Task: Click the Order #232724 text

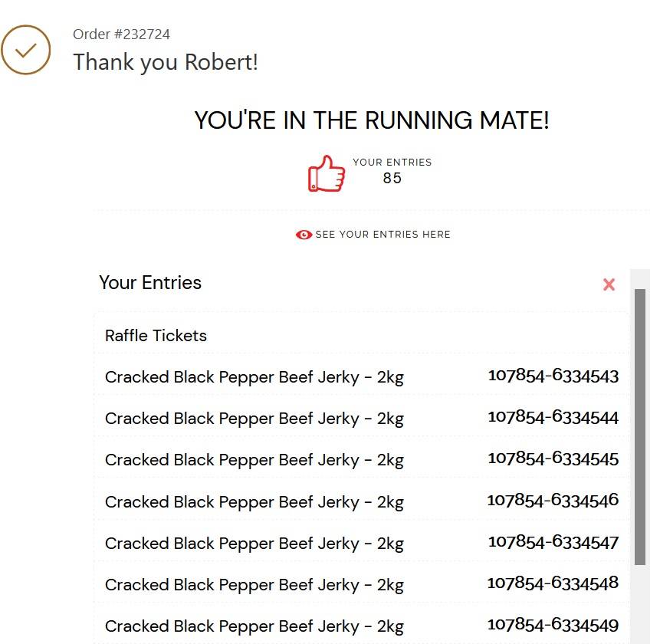Action: [121, 34]
